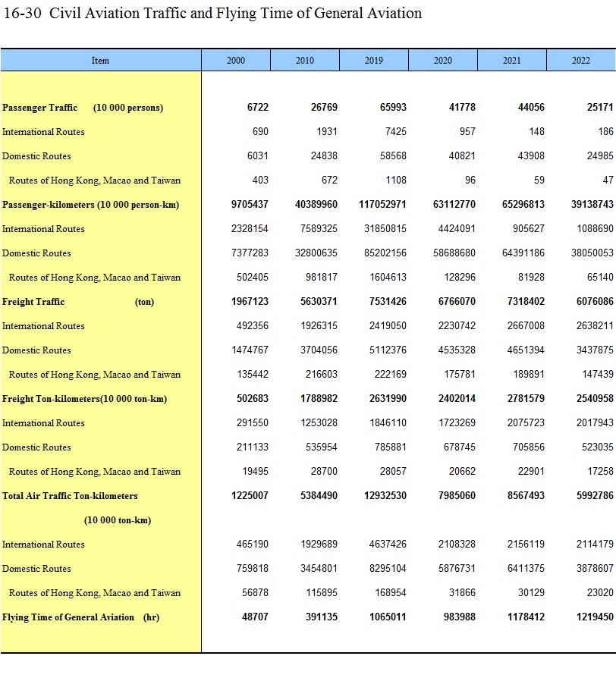Click domestic freight ton-km value 678745
This screenshot has width=616, height=678.
[460, 447]
